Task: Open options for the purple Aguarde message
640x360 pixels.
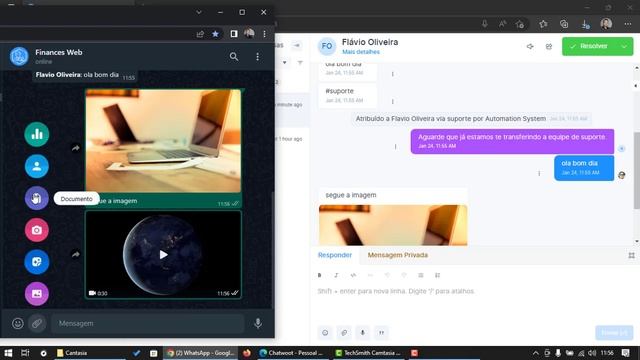Action: click(395, 146)
